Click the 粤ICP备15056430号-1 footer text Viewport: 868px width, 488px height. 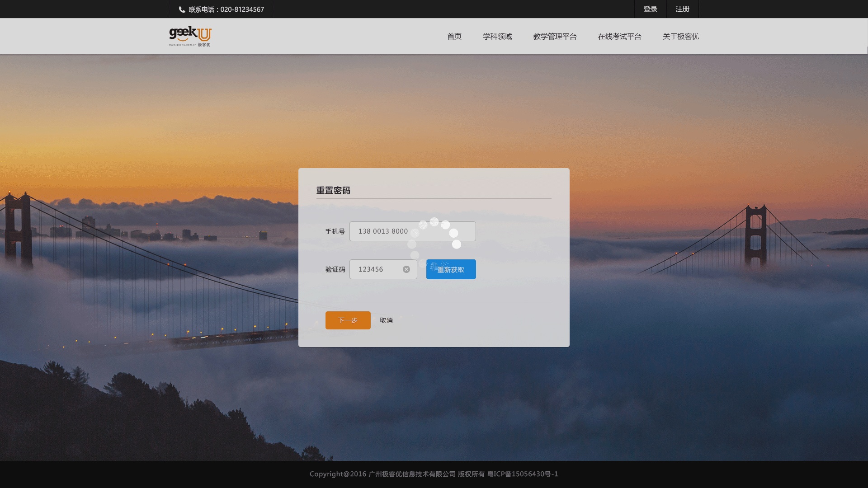coord(522,474)
